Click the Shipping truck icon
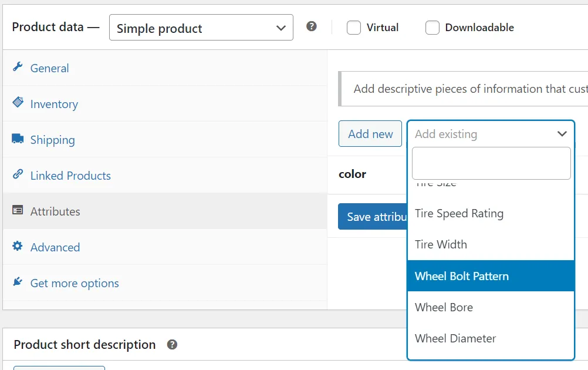 (18, 139)
